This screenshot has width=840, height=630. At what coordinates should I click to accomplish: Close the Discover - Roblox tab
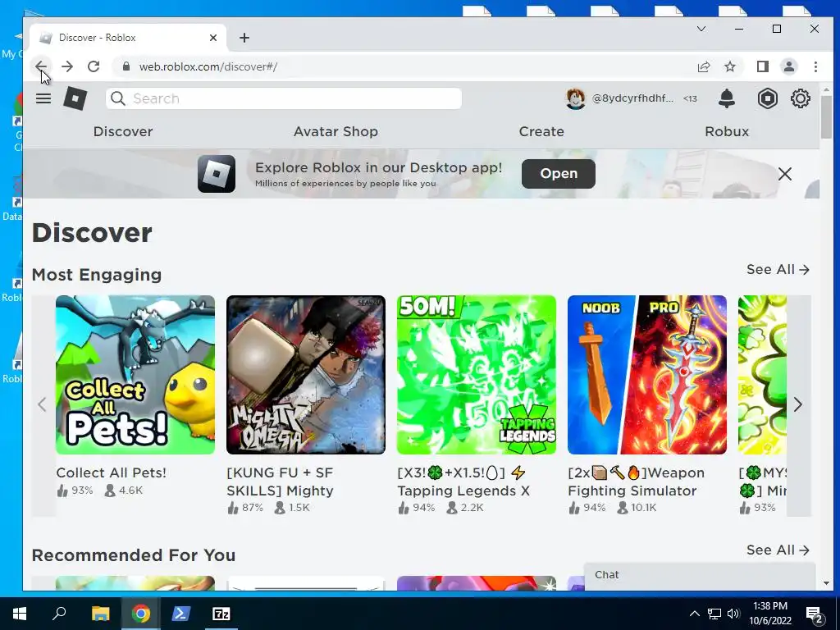(212, 38)
